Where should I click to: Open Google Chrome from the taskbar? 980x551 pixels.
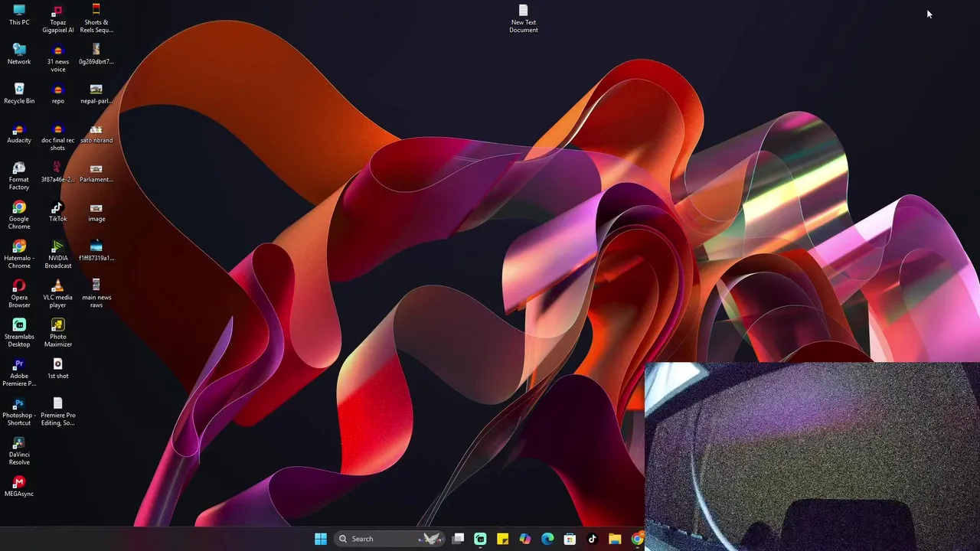(636, 539)
